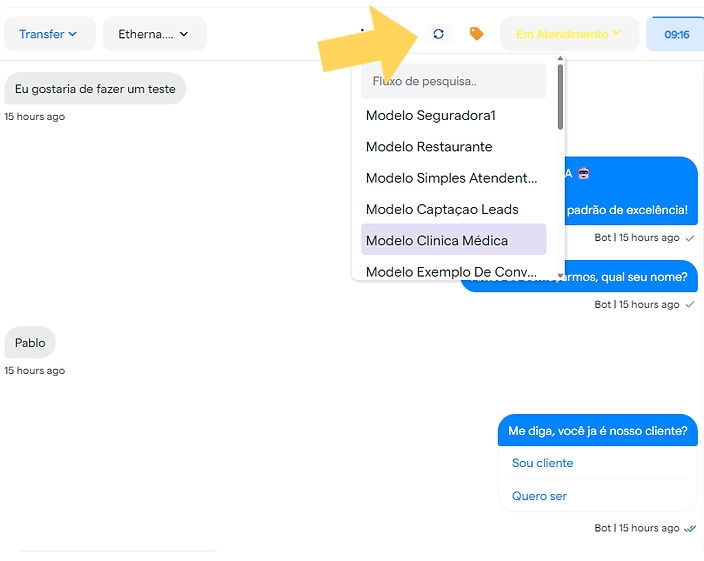Select Modelo Seguradora1 from the flow list

pyautogui.click(x=431, y=116)
